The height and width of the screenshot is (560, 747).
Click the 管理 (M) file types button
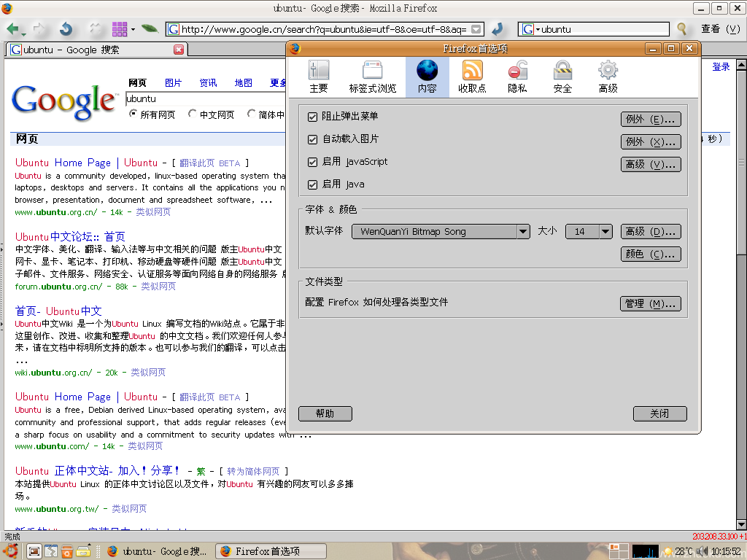click(x=651, y=303)
